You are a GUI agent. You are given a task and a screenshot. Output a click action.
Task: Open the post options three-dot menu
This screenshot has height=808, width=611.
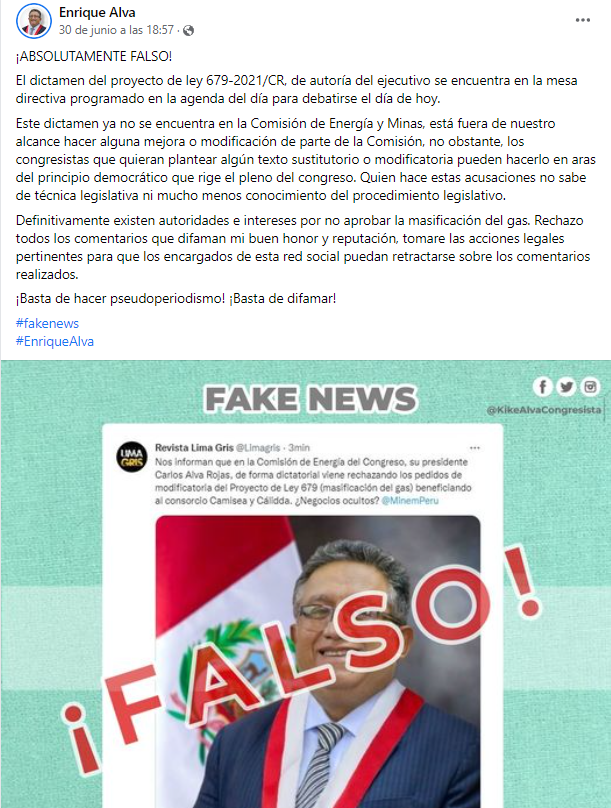click(x=583, y=20)
